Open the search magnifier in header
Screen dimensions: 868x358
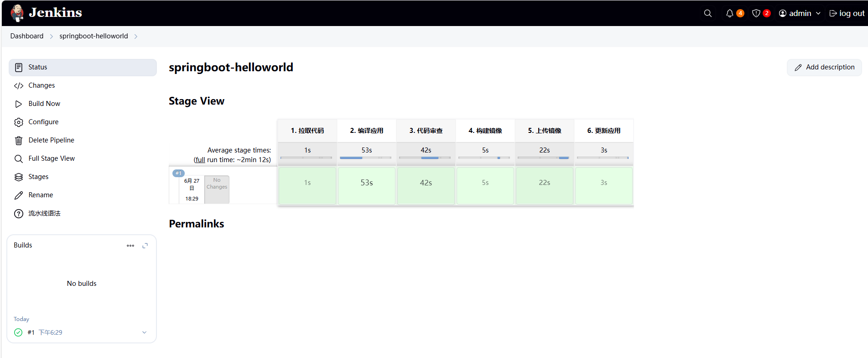coord(707,13)
